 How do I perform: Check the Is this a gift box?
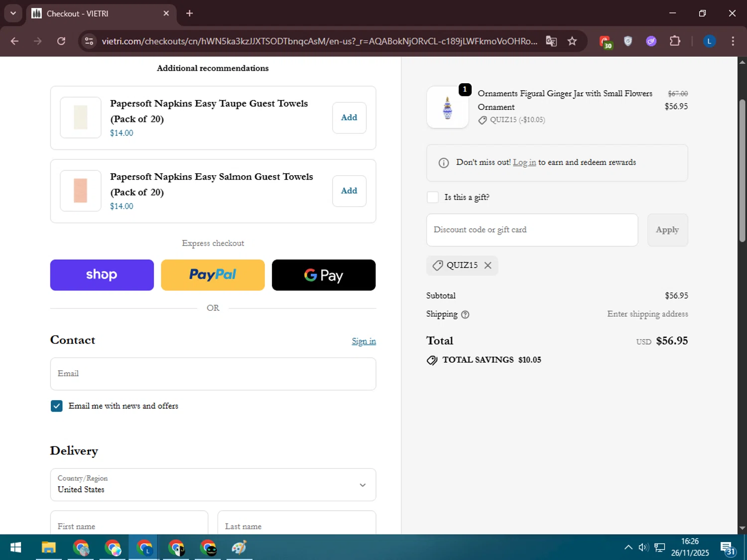433,197
